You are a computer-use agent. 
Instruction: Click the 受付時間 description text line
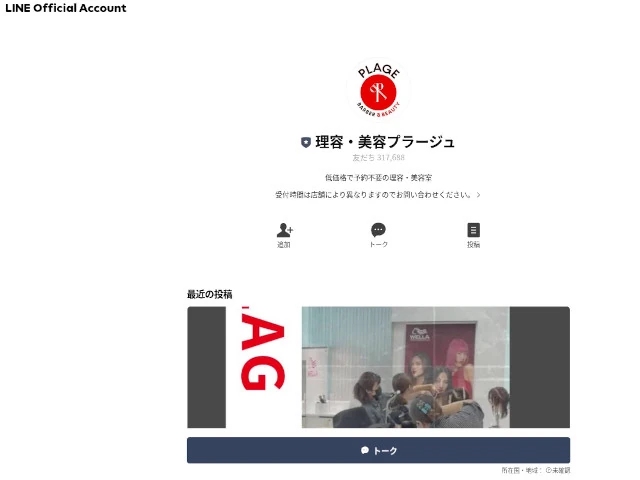[372, 195]
